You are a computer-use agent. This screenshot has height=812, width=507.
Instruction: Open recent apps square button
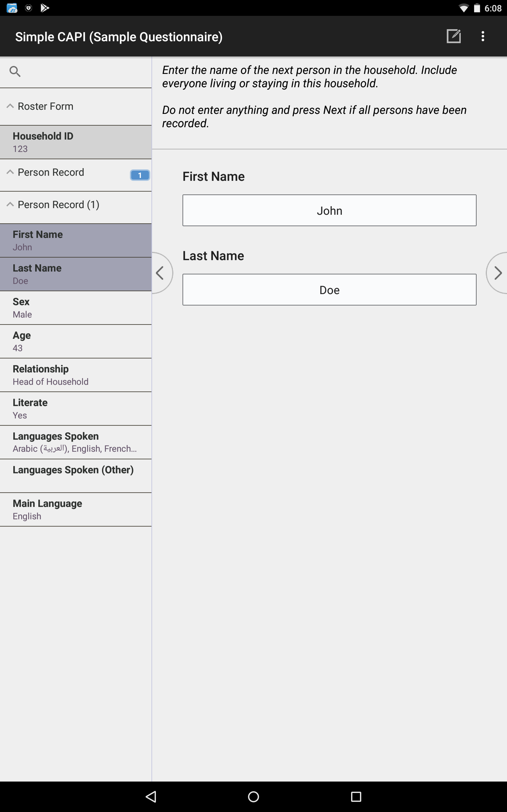click(x=356, y=796)
